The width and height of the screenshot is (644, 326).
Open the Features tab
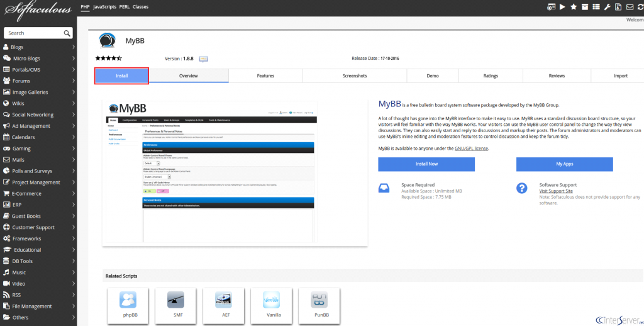tap(266, 76)
